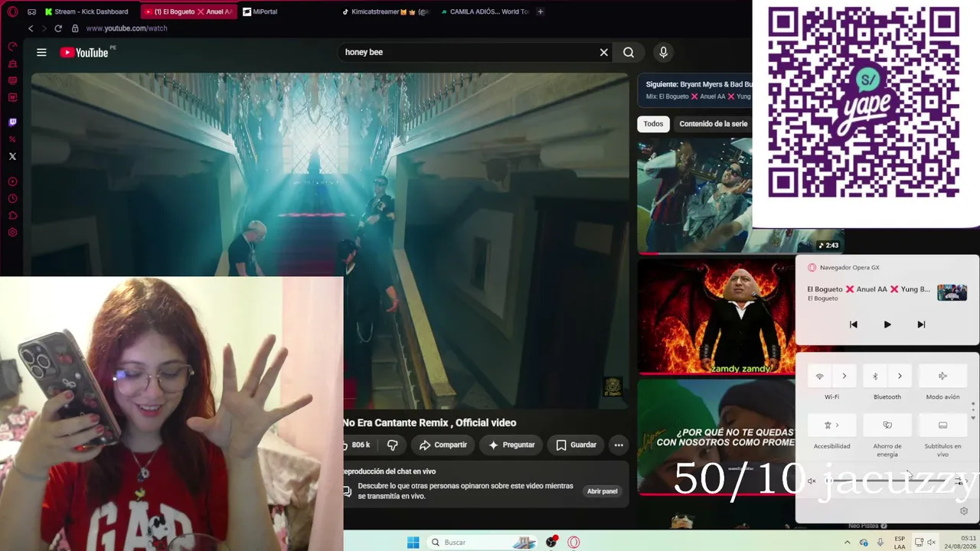The height and width of the screenshot is (551, 980).
Task: Click Abrir panel for live chat replay
Action: [602, 491]
